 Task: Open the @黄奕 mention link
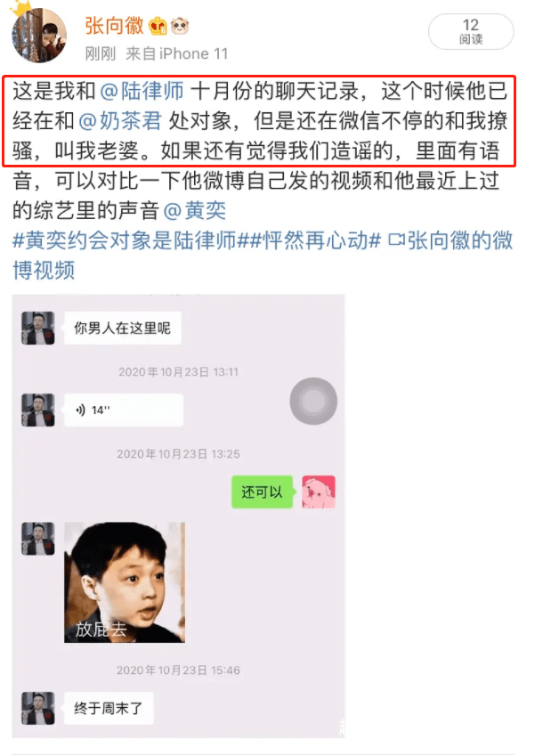coord(195,210)
